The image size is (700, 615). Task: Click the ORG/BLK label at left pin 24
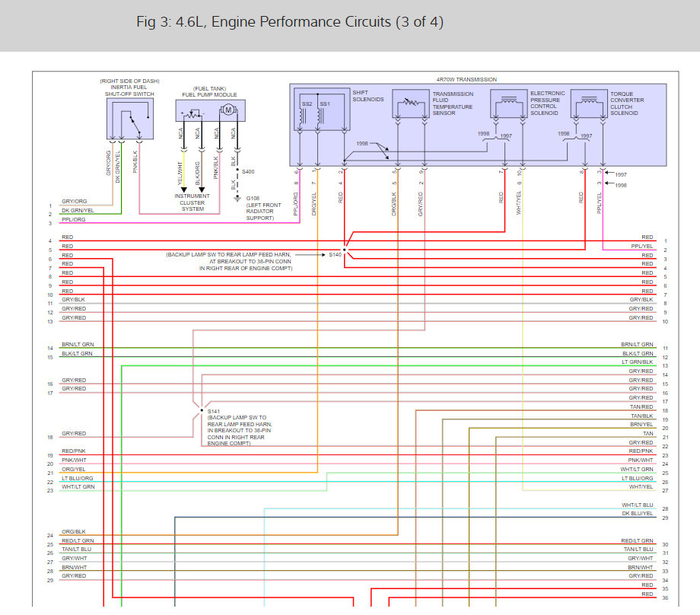[74, 531]
